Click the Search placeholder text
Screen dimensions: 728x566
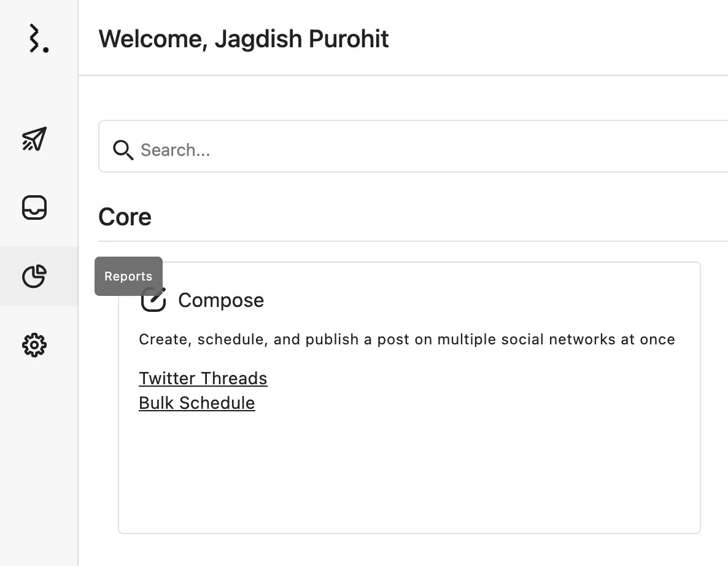pyautogui.click(x=176, y=150)
